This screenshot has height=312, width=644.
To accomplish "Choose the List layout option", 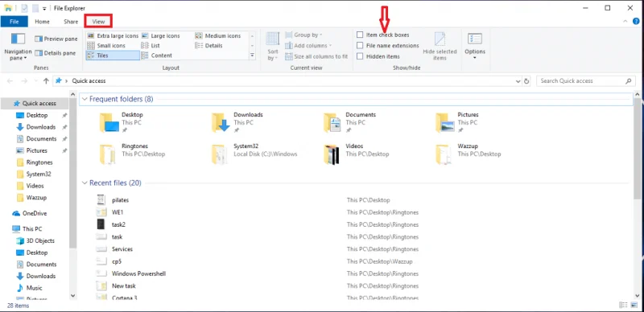I will 151,46.
